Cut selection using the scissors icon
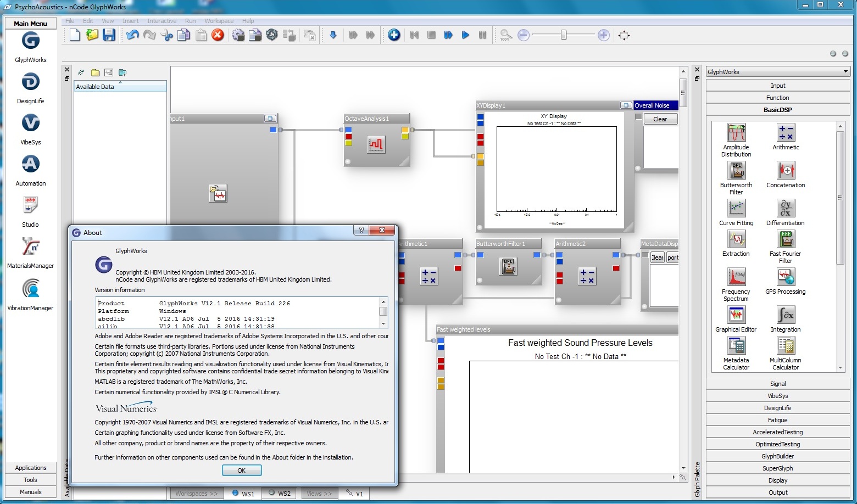 166,35
